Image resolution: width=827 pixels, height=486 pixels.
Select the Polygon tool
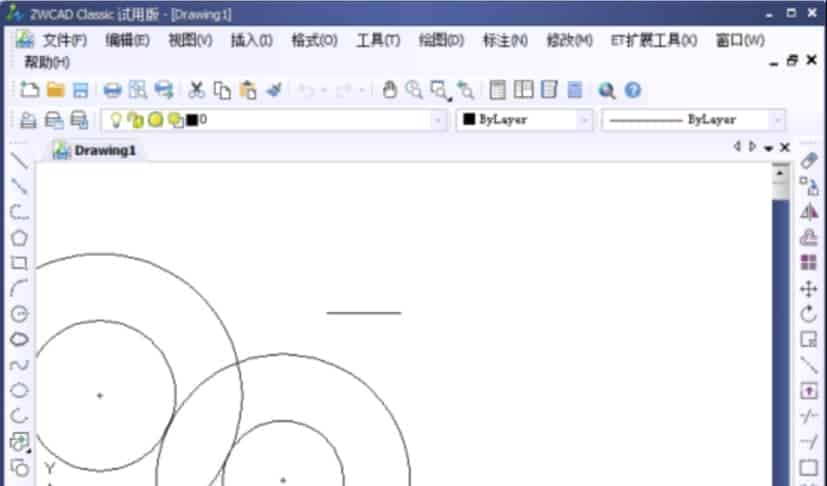[20, 238]
